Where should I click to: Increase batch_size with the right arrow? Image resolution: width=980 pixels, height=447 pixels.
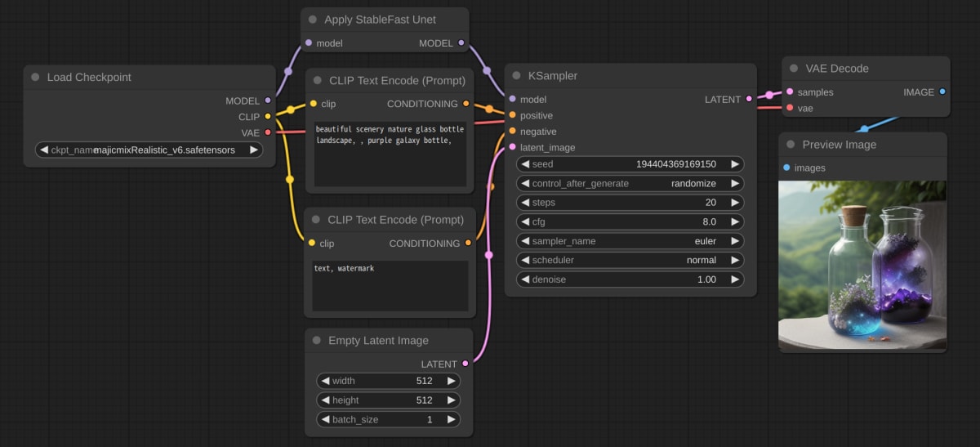pyautogui.click(x=451, y=419)
